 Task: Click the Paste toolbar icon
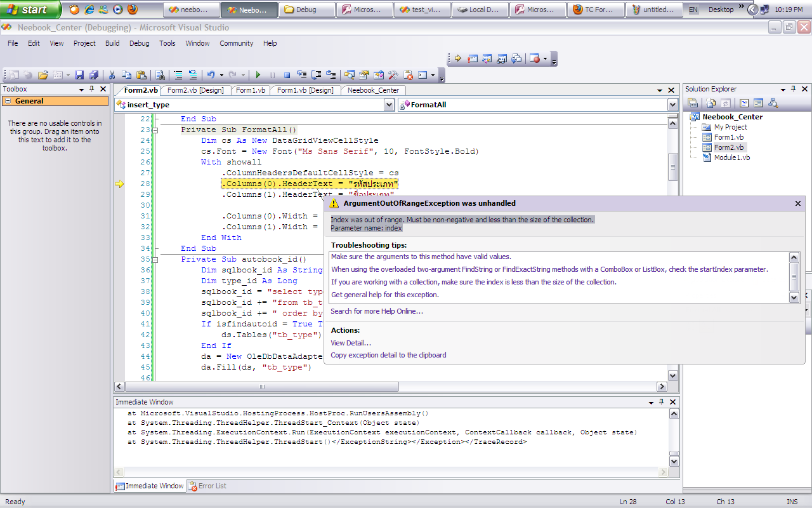141,75
